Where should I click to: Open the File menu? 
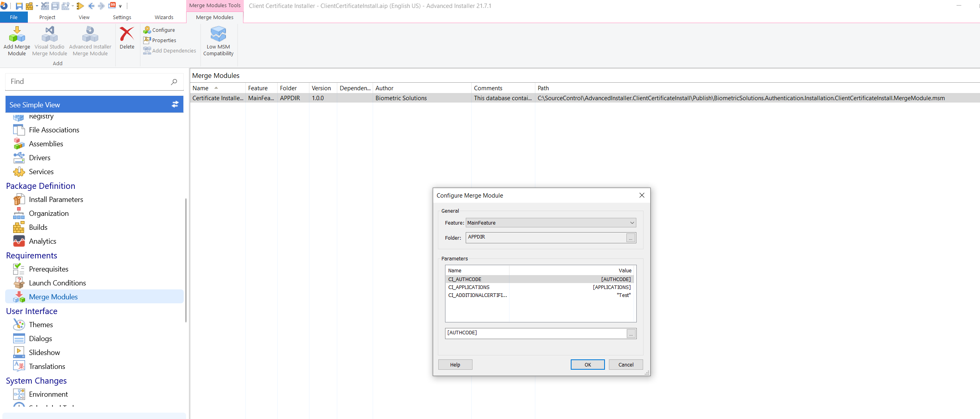(14, 17)
